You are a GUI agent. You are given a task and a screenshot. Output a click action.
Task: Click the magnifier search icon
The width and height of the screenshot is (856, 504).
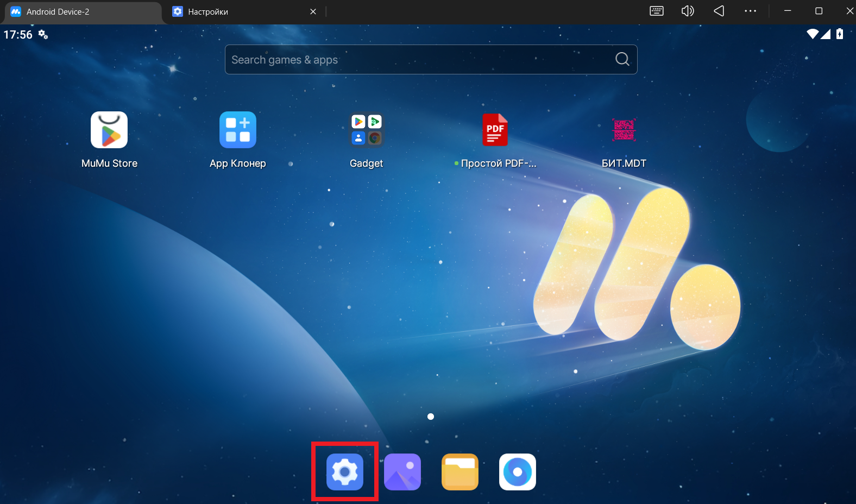pos(622,59)
